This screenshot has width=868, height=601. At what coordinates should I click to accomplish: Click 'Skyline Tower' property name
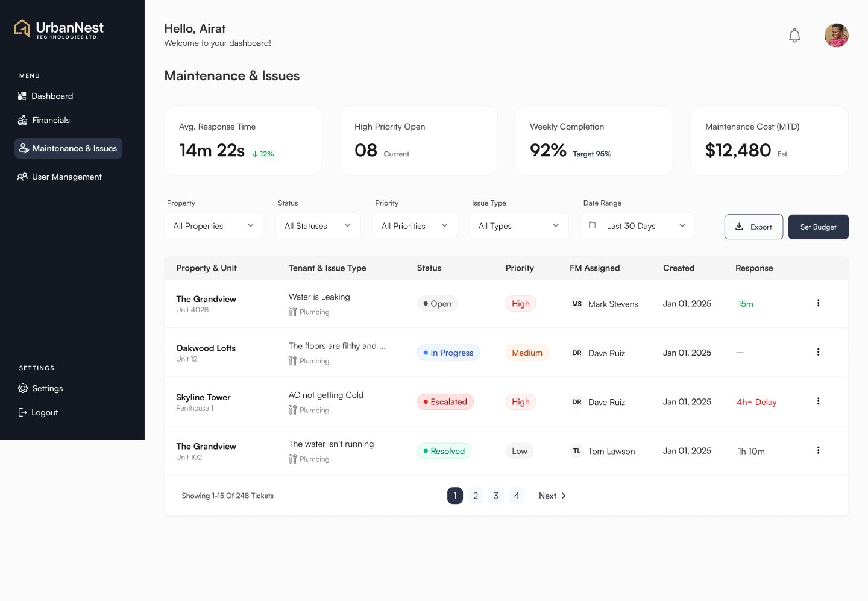click(x=203, y=397)
